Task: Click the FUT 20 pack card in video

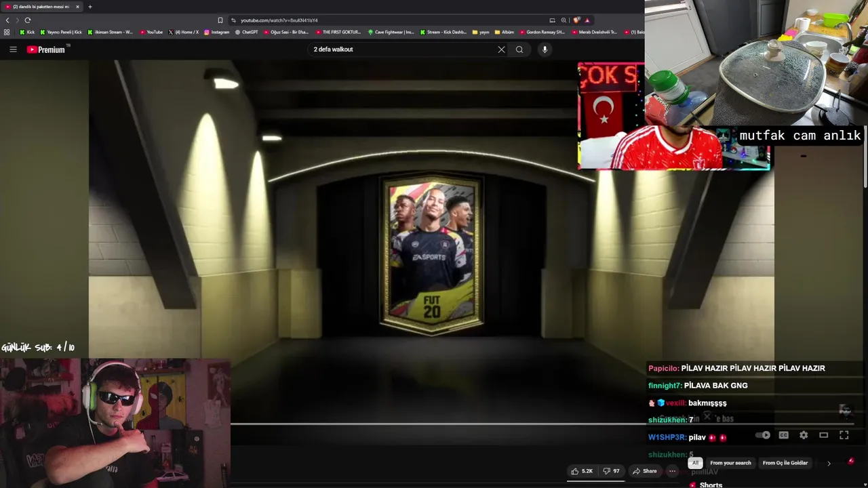Action: click(x=432, y=254)
